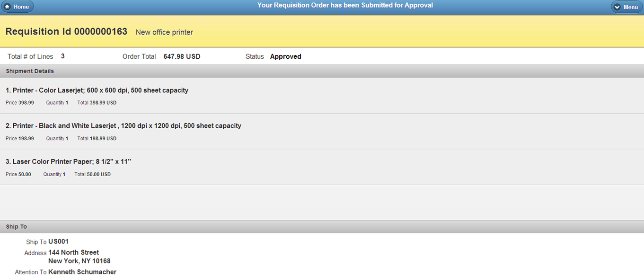Collapse the Ship To section header

[x=322, y=226]
